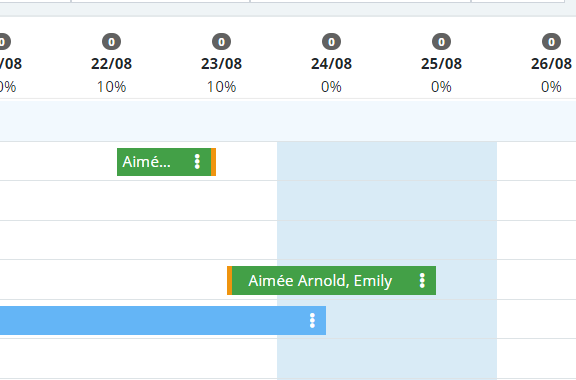Select the long blue booking bar
Screen dimensions: 576x380
point(163,320)
